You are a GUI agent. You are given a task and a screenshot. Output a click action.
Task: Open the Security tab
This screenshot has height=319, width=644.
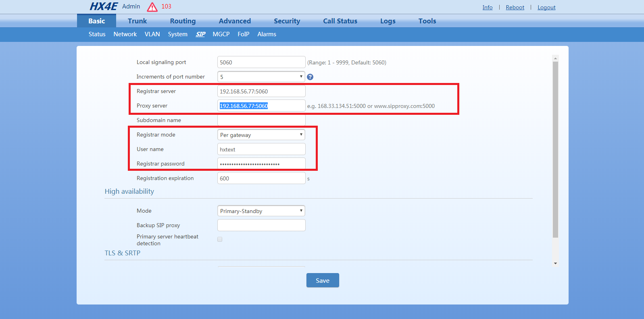tap(287, 21)
